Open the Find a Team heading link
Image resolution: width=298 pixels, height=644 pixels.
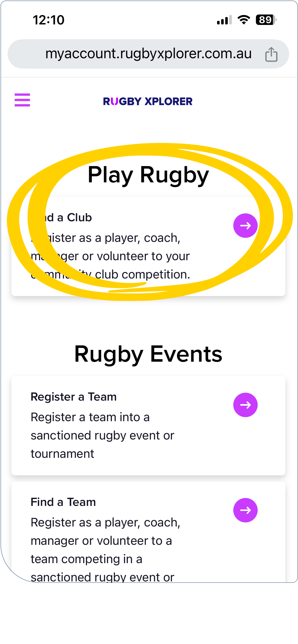click(63, 502)
